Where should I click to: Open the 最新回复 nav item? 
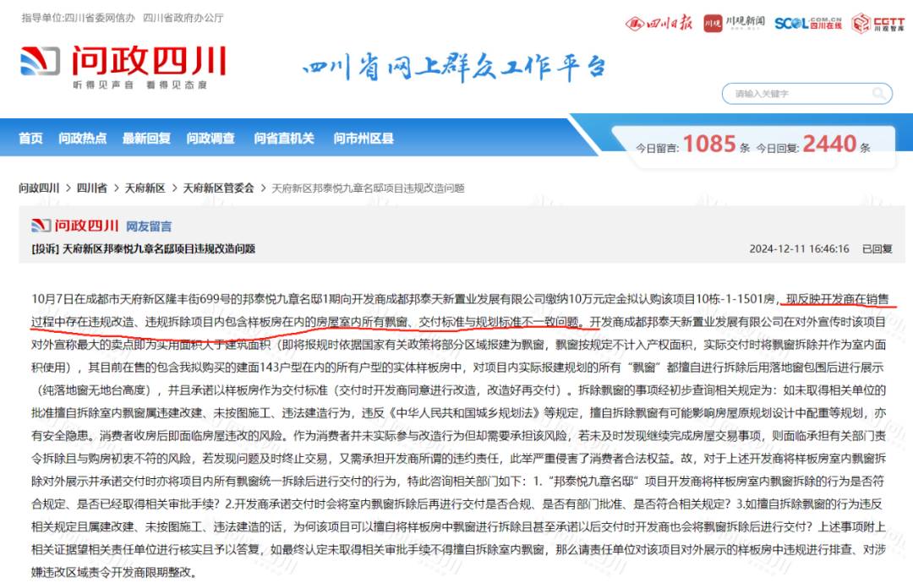pos(147,139)
